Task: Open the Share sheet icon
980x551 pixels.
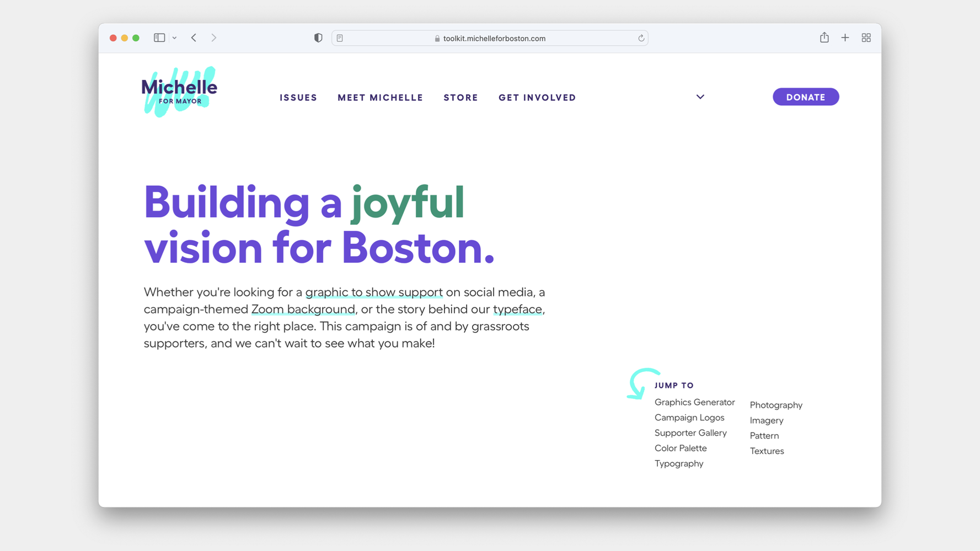Action: pos(824,37)
